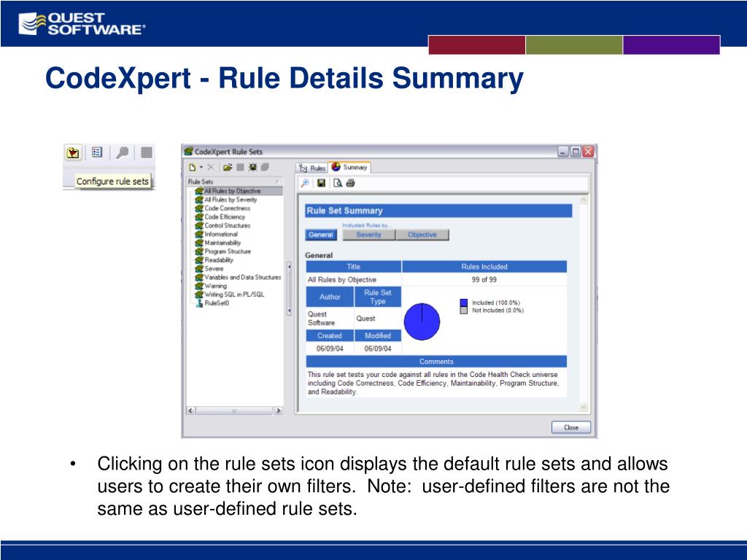Select the Writing SQL in PL/SQL rule set

pyautogui.click(x=234, y=295)
